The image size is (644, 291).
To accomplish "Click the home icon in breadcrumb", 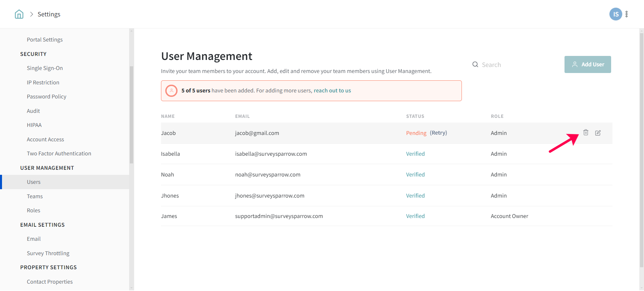I will [19, 14].
